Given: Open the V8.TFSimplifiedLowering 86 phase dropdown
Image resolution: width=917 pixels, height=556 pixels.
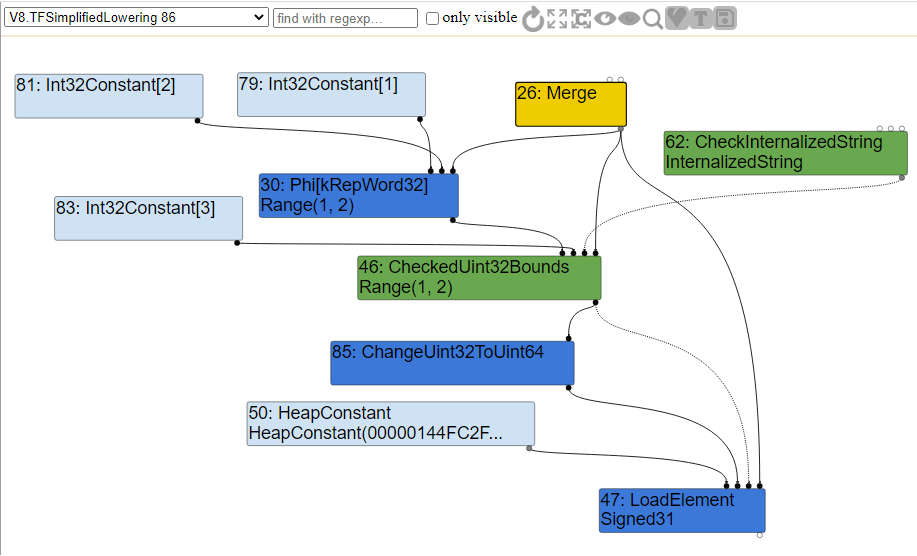Looking at the screenshot, I should click(136, 18).
